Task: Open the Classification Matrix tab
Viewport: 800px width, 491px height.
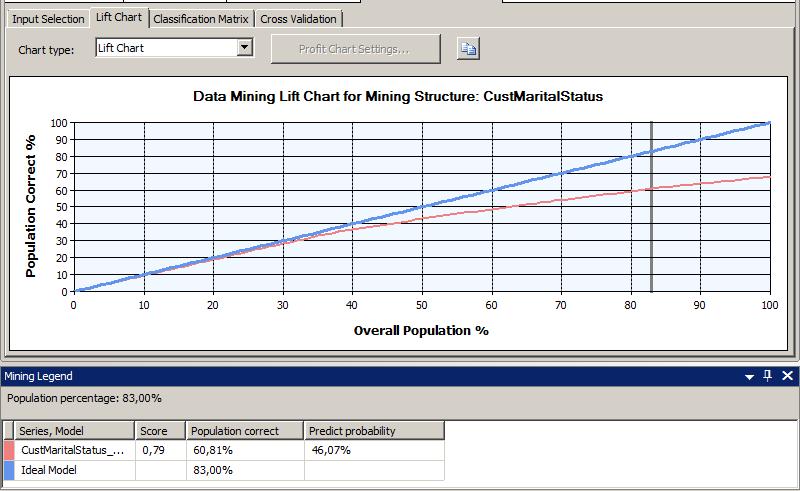Action: pyautogui.click(x=201, y=19)
